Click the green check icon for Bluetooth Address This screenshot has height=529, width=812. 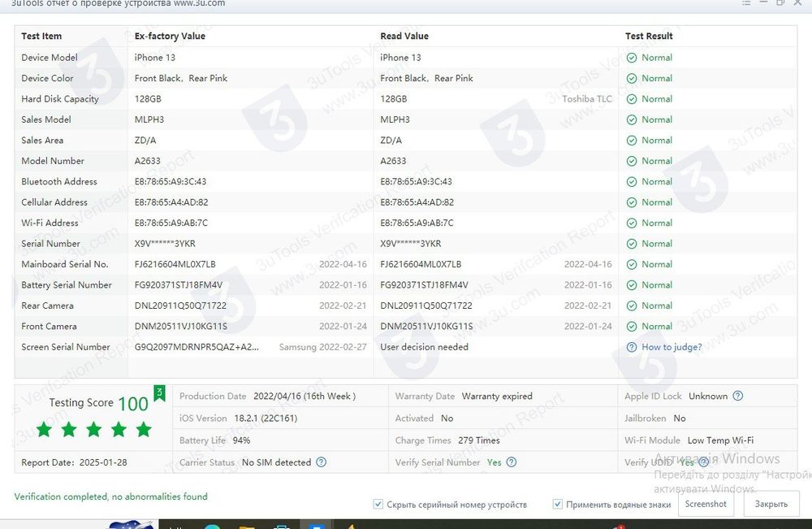tap(631, 182)
